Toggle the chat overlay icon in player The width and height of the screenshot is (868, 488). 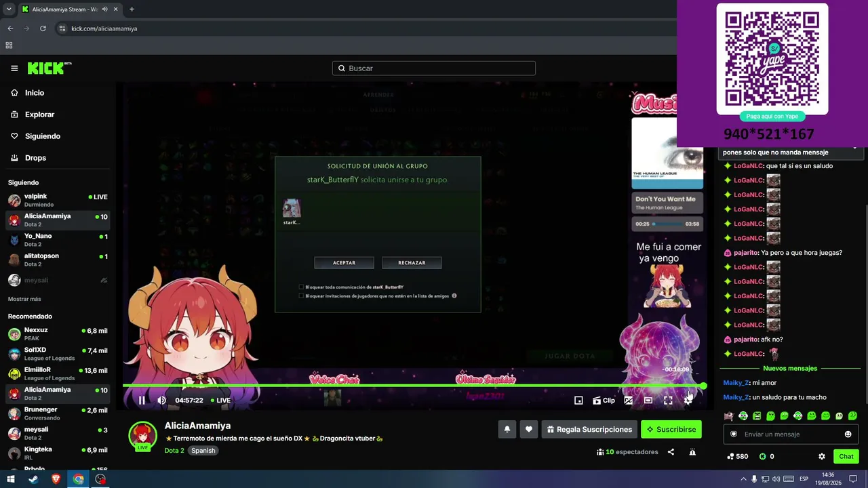pos(629,401)
